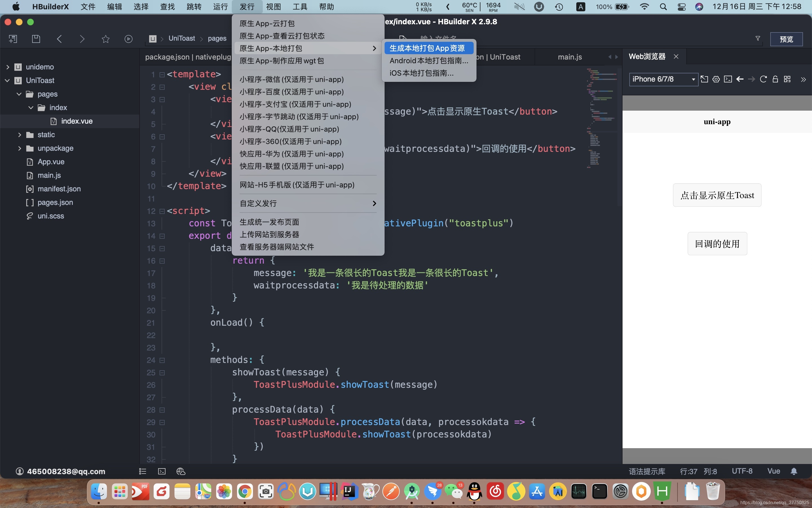Click the 行:37 列:8 cursor position indicator
This screenshot has height=508, width=812.
[698, 471]
